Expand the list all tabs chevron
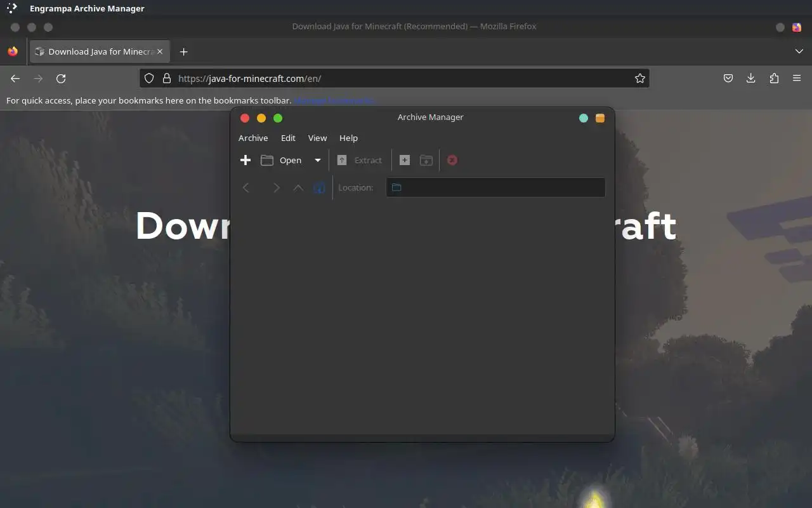This screenshot has width=812, height=508. click(799, 51)
